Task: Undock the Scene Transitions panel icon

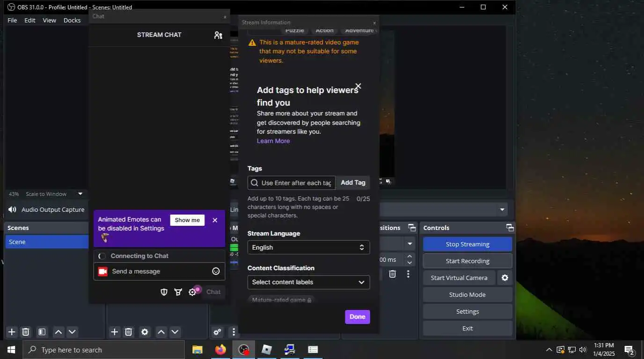Action: pos(412,228)
